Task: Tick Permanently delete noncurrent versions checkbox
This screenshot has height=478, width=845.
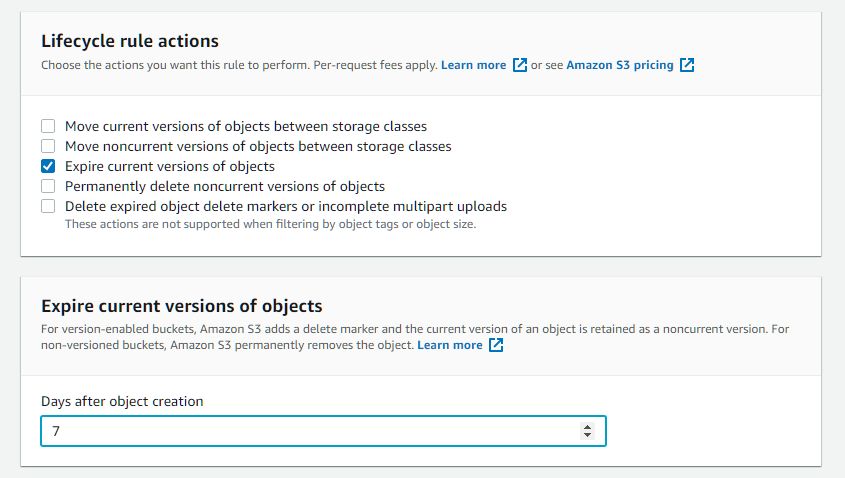Action: pos(48,186)
